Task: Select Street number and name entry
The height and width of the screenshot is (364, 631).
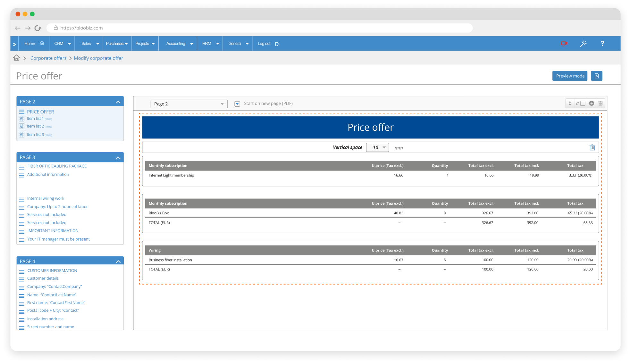Action: tap(51, 327)
